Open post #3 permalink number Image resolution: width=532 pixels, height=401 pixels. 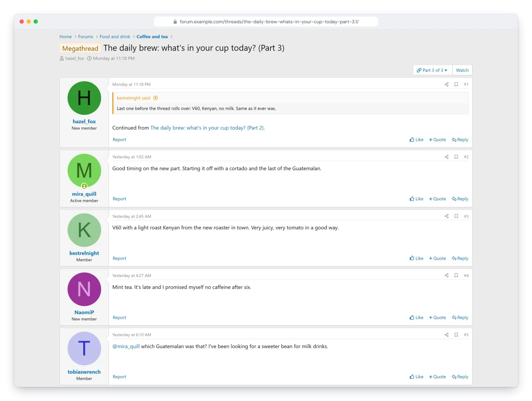[466, 216]
